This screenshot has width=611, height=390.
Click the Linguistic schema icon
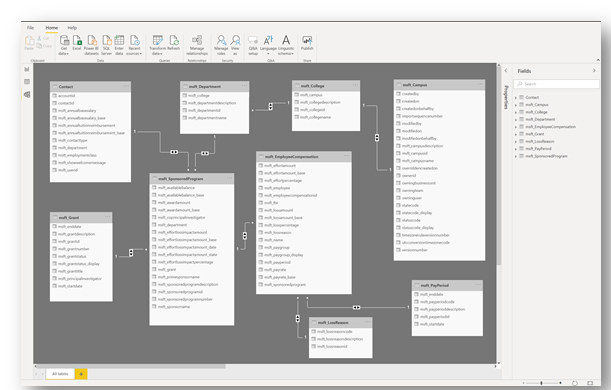pos(286,40)
